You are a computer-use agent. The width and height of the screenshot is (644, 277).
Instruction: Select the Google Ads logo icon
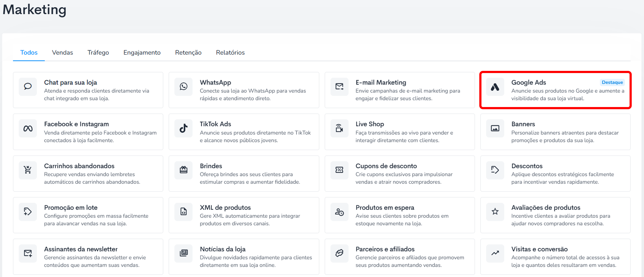pyautogui.click(x=495, y=86)
